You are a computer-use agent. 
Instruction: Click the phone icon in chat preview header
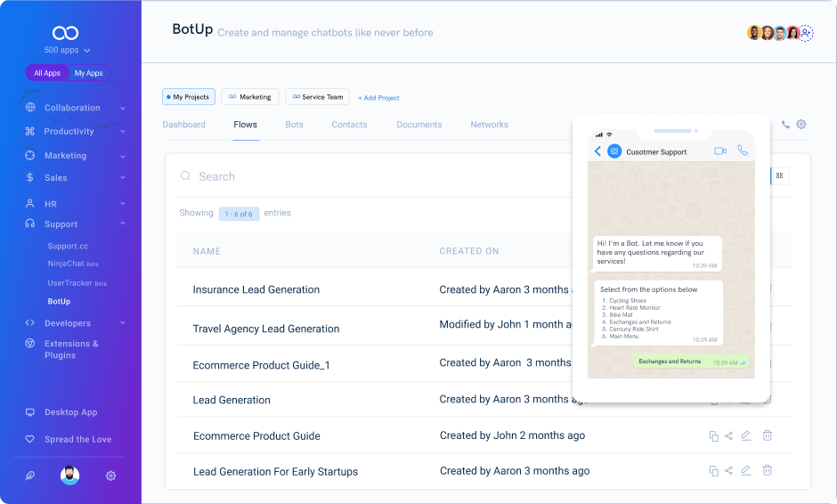tap(743, 151)
